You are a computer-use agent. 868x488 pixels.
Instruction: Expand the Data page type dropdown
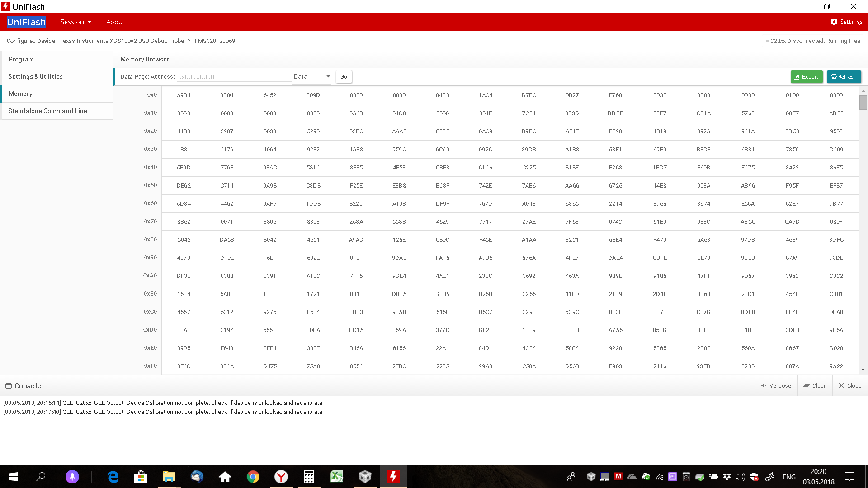[312, 76]
